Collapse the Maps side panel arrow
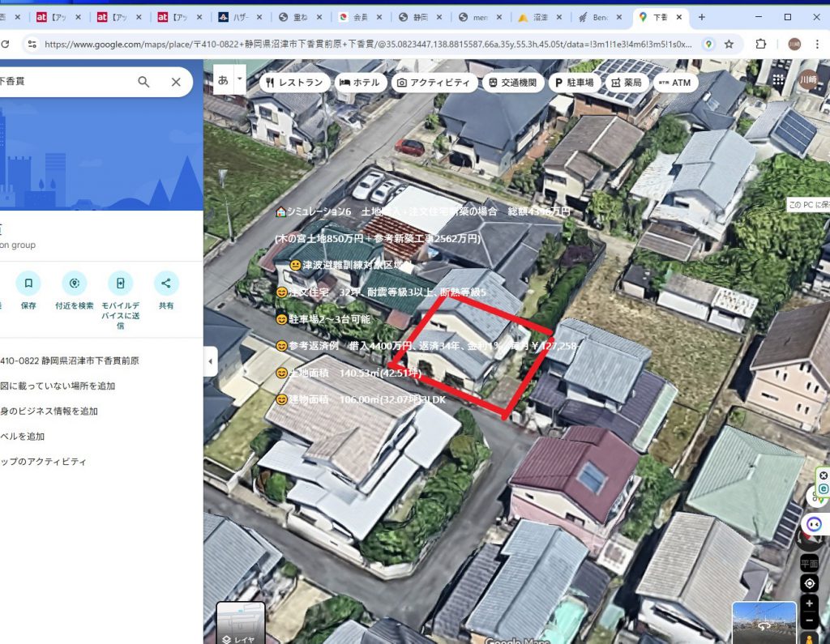The height and width of the screenshot is (644, 830). 210,361
